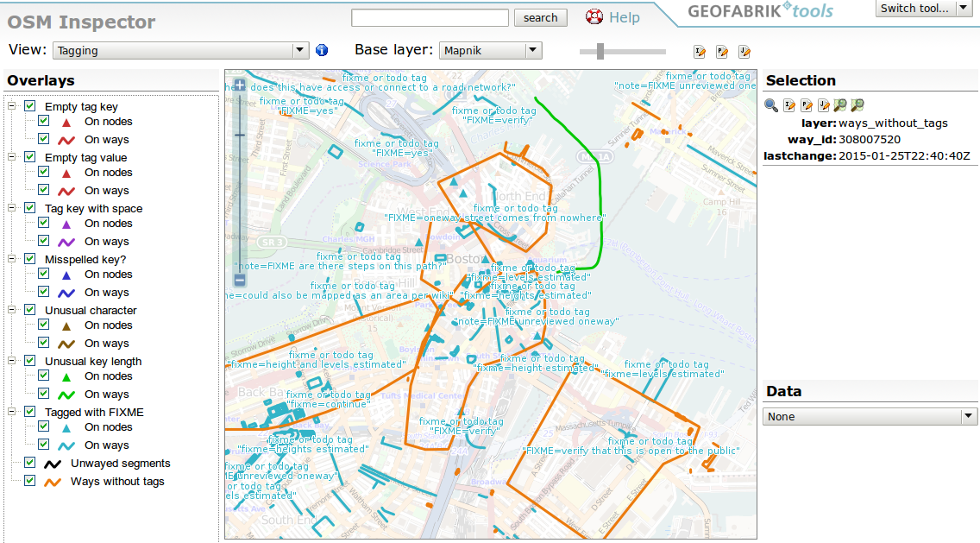Collapse the Empty tag key tree group
This screenshot has height=543, width=980.
(12, 106)
